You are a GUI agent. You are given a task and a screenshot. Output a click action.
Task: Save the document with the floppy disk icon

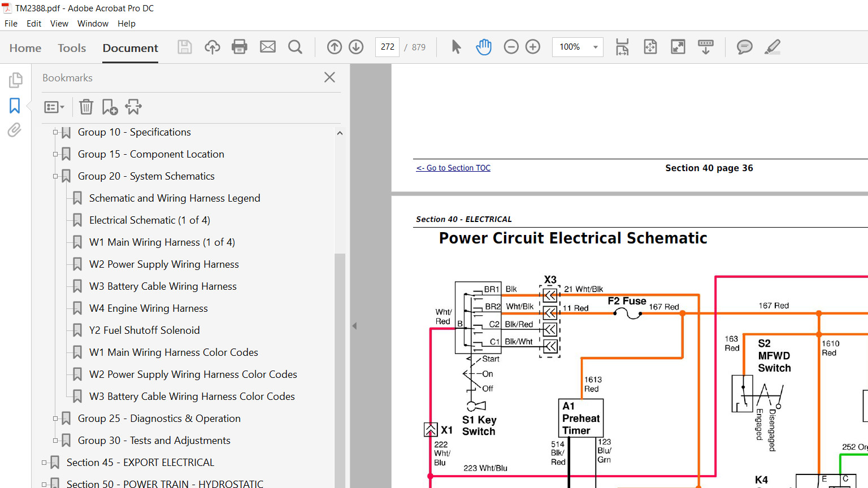185,47
